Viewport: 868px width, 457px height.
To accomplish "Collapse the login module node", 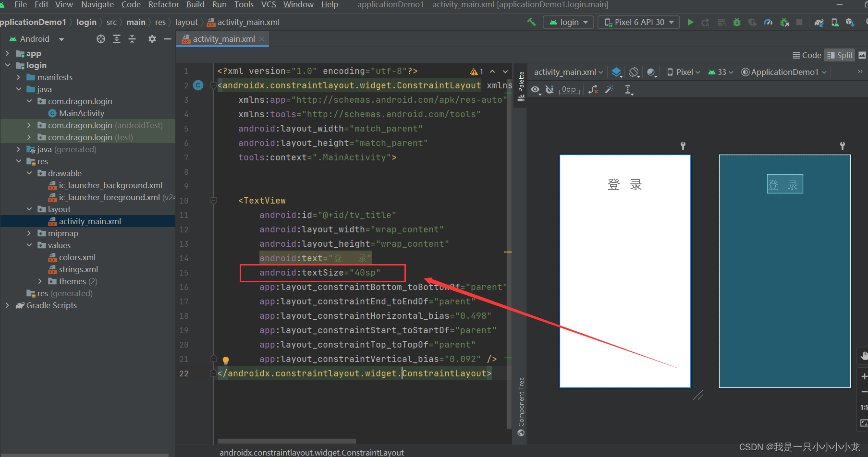I will point(7,65).
